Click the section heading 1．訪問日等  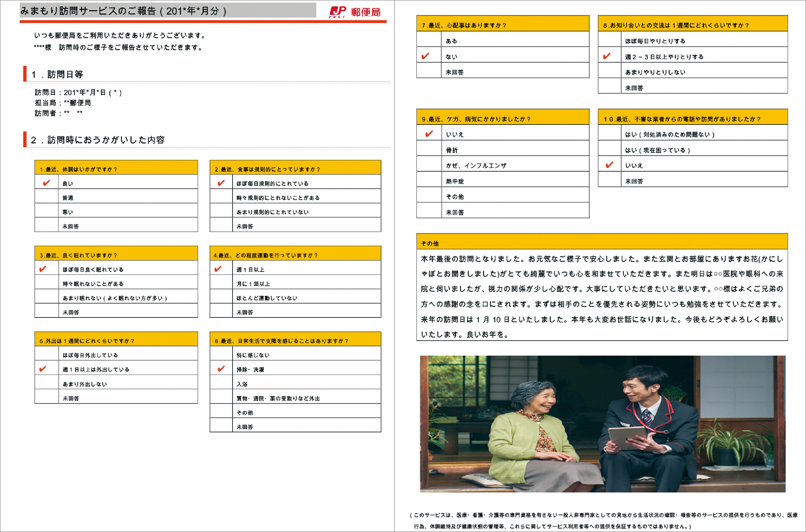pyautogui.click(x=57, y=74)
